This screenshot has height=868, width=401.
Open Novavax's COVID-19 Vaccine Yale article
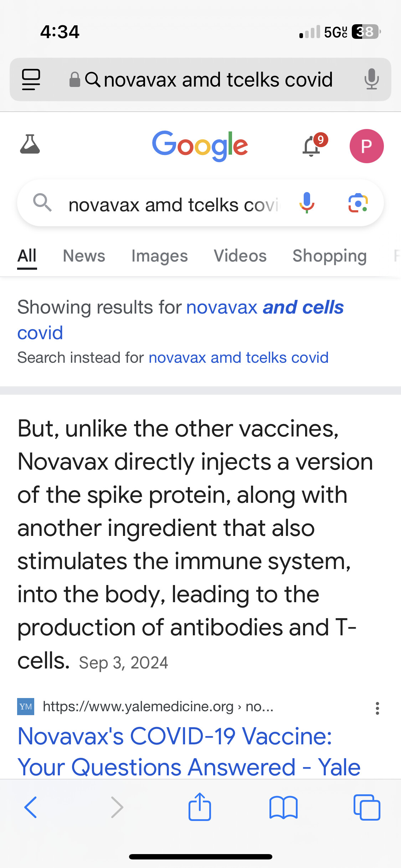pos(189,751)
